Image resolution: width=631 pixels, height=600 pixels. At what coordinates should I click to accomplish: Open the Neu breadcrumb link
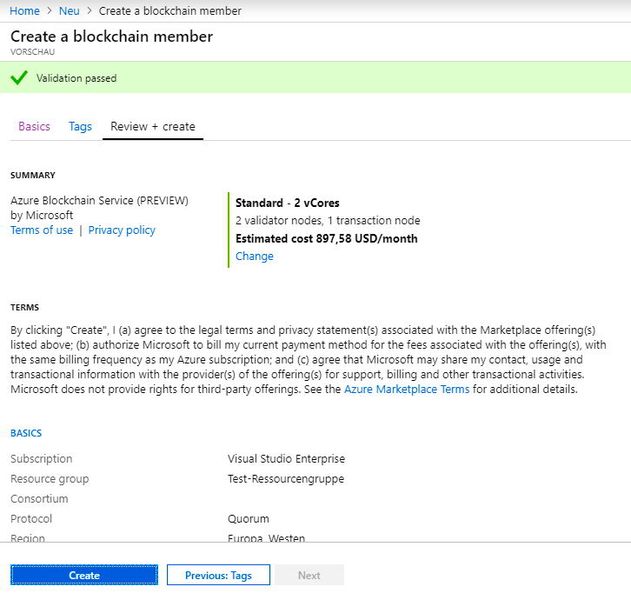pos(69,11)
